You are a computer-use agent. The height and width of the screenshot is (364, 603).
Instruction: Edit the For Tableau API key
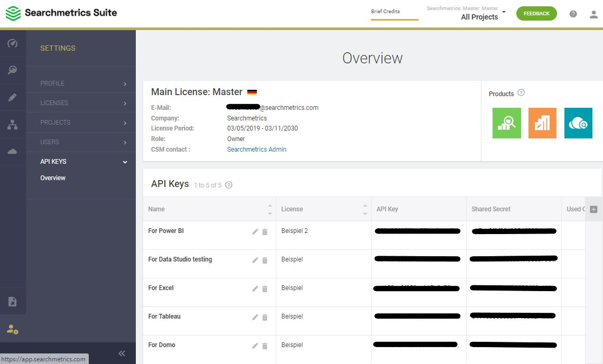pyautogui.click(x=255, y=317)
